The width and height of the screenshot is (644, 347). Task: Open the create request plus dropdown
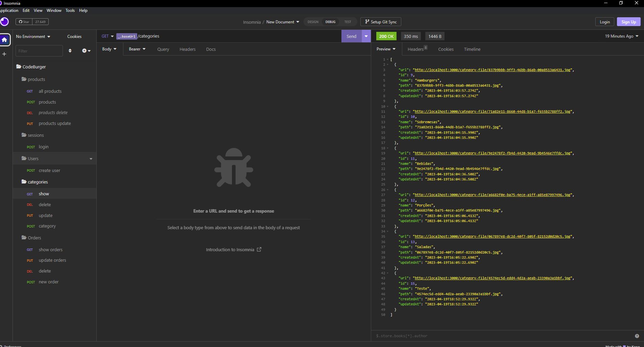tap(86, 51)
